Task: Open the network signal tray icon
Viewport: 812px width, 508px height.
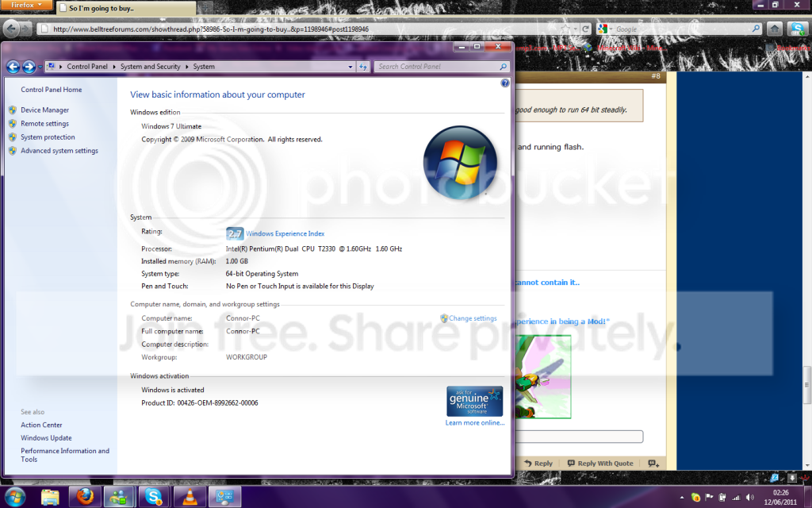Action: 736,498
